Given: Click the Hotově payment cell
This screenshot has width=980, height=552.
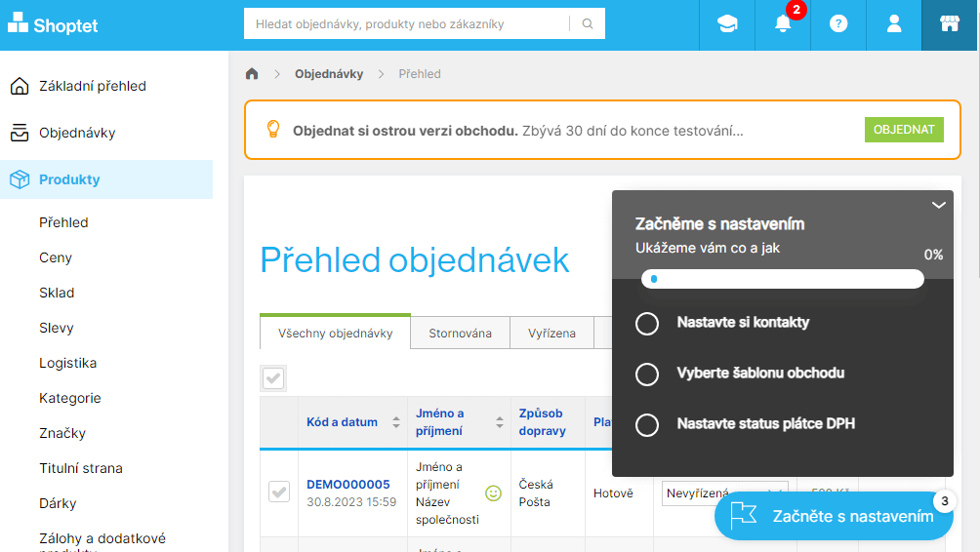Looking at the screenshot, I should (x=613, y=493).
